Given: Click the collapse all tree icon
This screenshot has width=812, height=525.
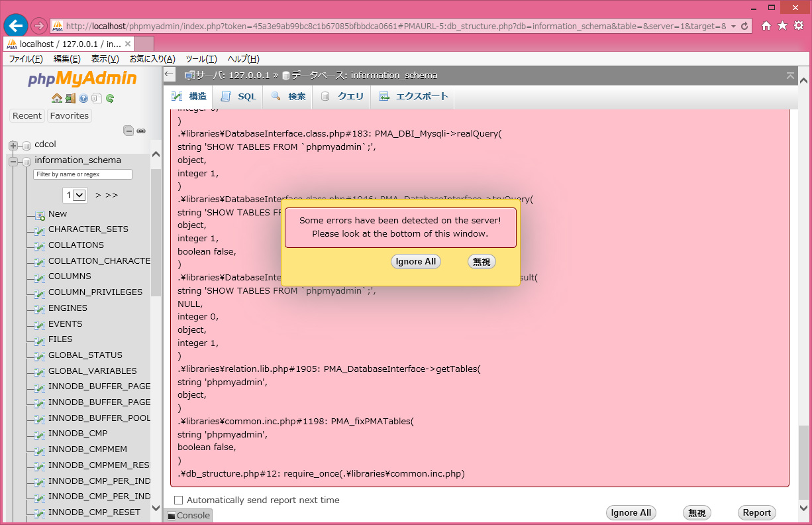Looking at the screenshot, I should tap(128, 131).
